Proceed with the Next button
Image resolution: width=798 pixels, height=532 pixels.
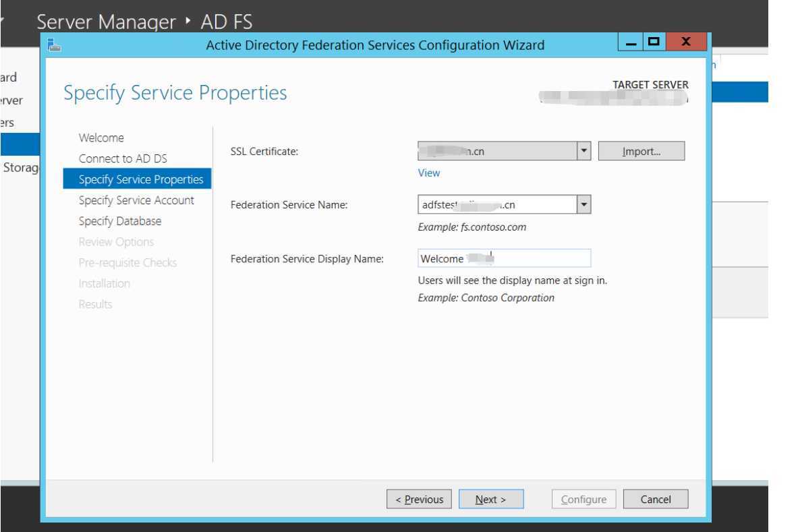point(491,500)
